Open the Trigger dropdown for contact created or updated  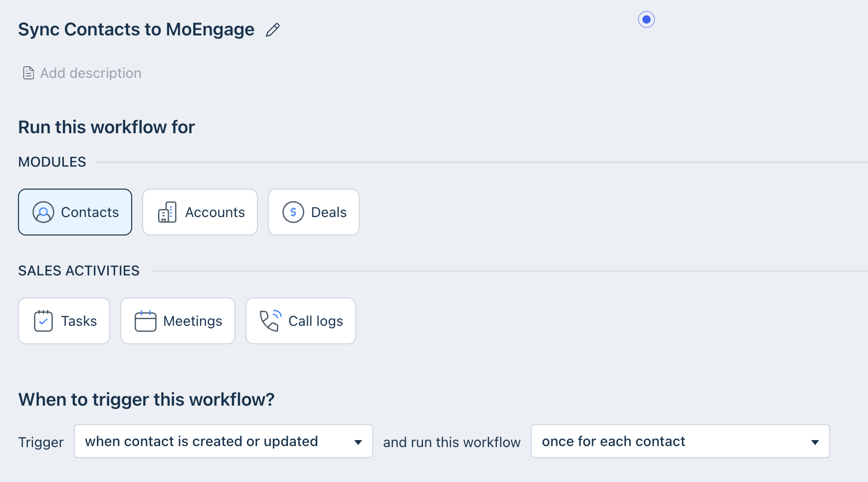click(x=223, y=441)
